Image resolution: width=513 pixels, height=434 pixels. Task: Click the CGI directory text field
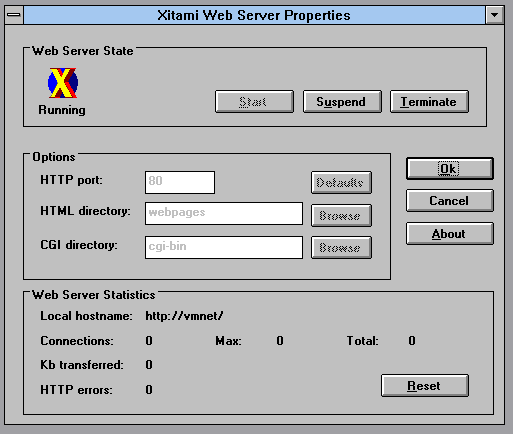pos(224,247)
